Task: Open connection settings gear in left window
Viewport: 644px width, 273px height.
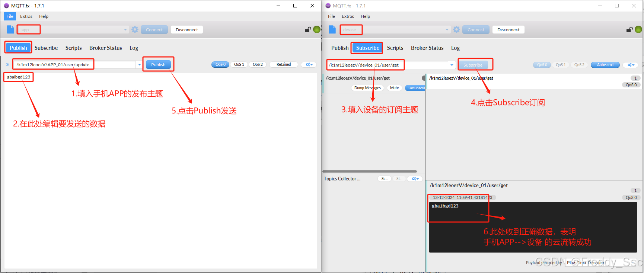Action: point(135,29)
